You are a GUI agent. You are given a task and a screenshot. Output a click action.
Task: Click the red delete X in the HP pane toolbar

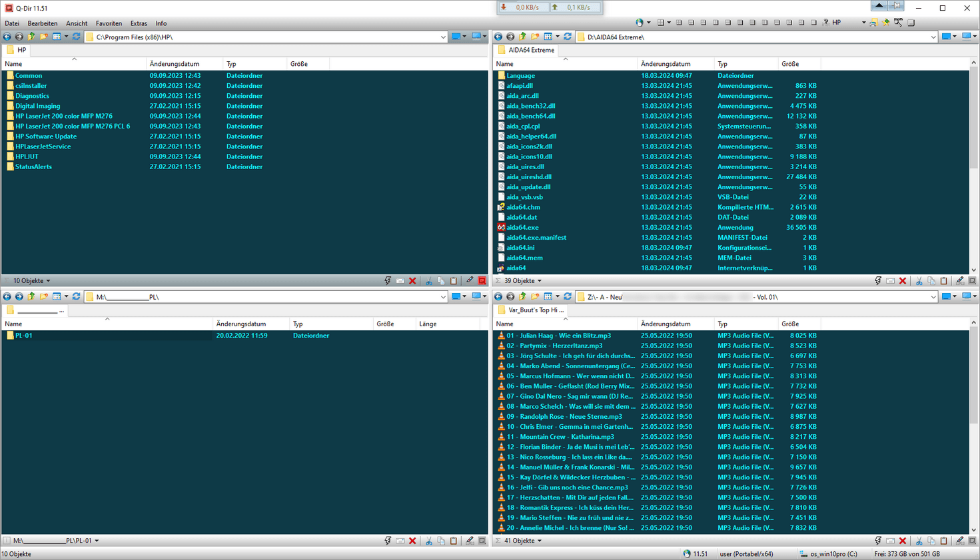point(412,281)
